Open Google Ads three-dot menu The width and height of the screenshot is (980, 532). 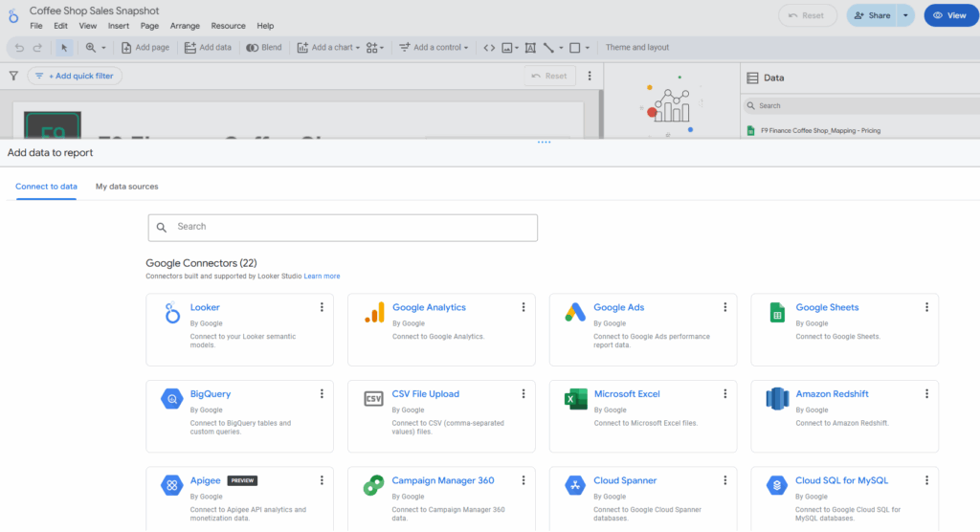[725, 307]
